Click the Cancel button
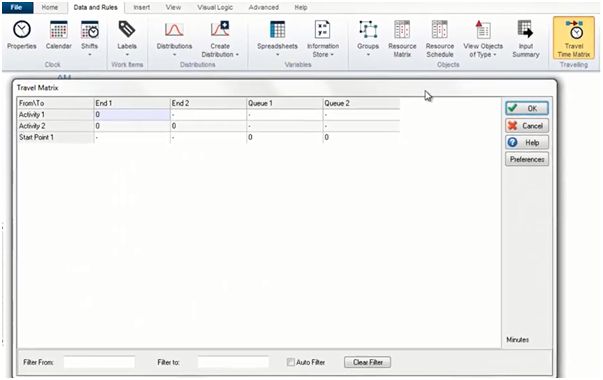Viewport: 603px width, 380px height. click(527, 126)
